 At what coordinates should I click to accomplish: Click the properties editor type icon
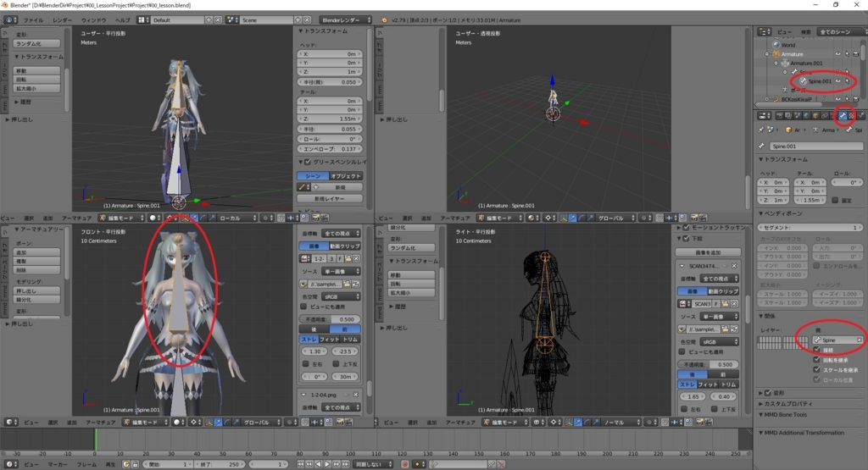[765, 115]
